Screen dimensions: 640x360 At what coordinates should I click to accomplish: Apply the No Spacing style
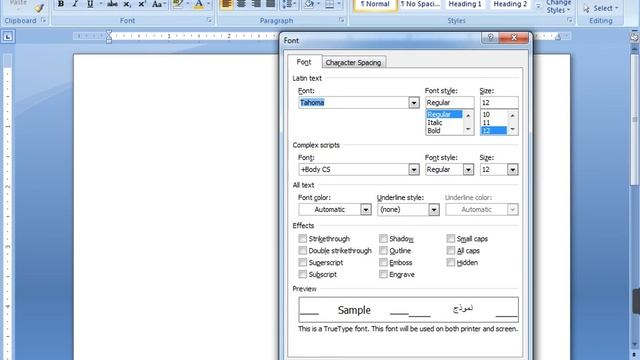(x=420, y=4)
